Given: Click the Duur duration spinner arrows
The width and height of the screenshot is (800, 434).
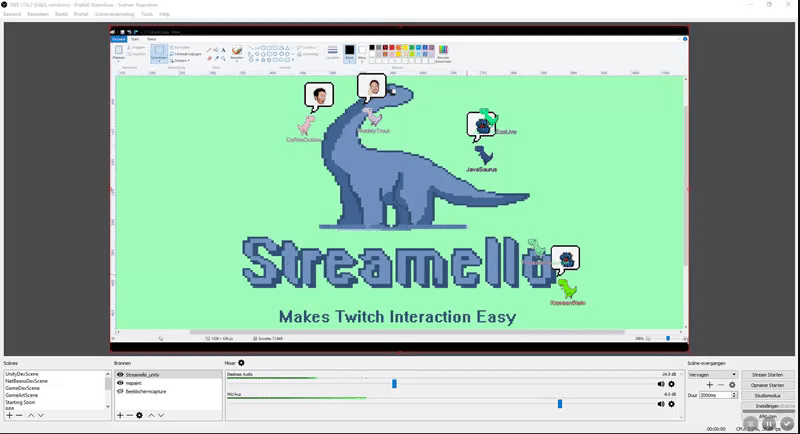Looking at the screenshot, I should 734,395.
